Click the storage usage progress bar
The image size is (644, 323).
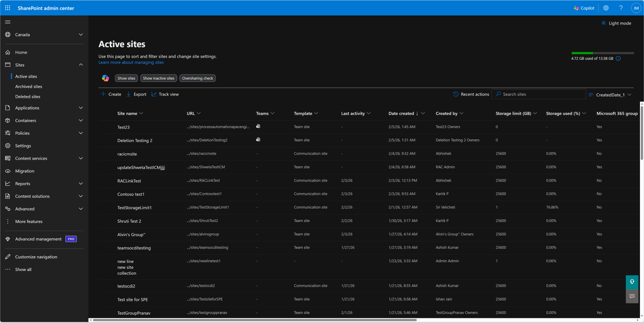[602, 53]
